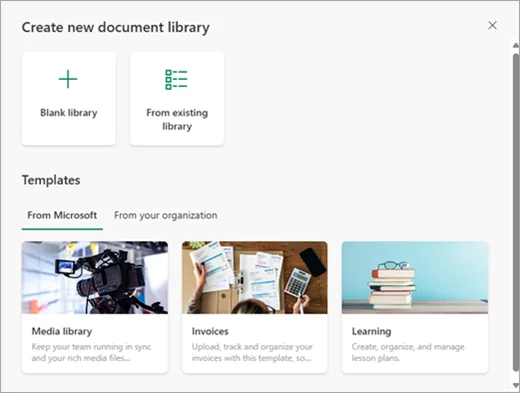Click the Learning stacked books thumbnail
This screenshot has width=520, height=393.
pos(415,278)
